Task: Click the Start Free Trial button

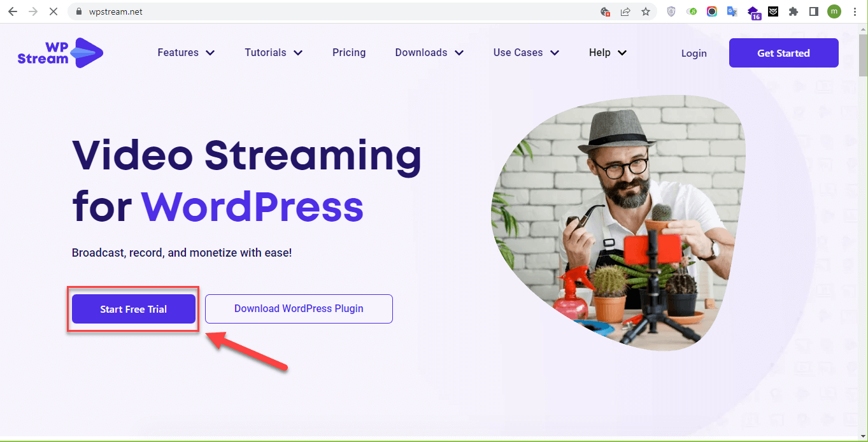Action: (x=133, y=309)
